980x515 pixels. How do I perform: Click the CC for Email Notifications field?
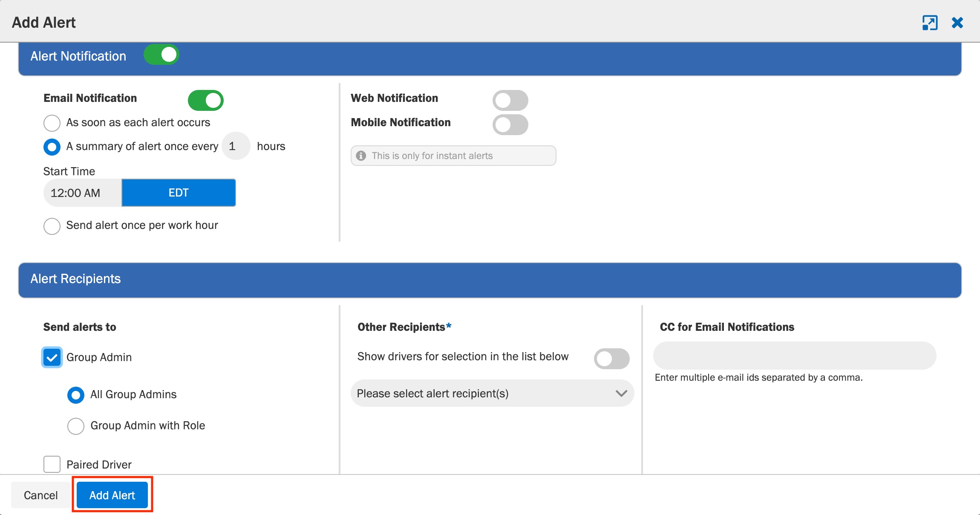coord(795,356)
